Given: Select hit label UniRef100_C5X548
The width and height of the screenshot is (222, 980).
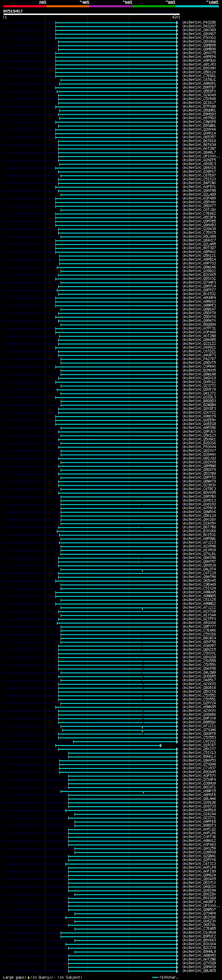Looking at the screenshot, I should tap(199, 99).
